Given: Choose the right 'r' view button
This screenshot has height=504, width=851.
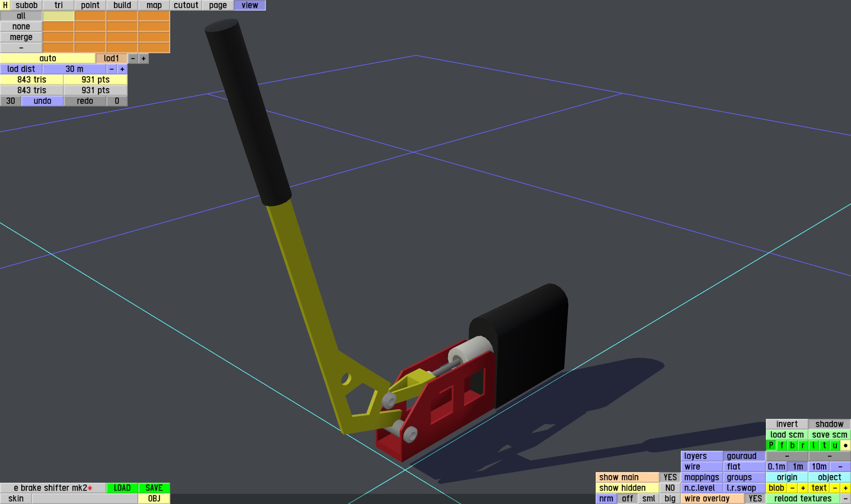Looking at the screenshot, I should point(803,445).
